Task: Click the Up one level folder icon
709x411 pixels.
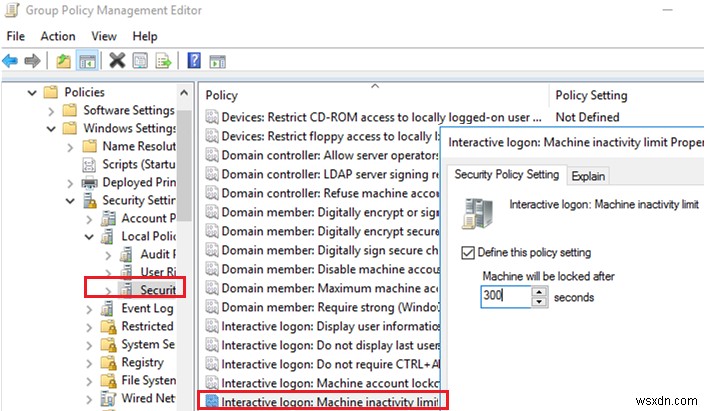Action: tap(63, 60)
